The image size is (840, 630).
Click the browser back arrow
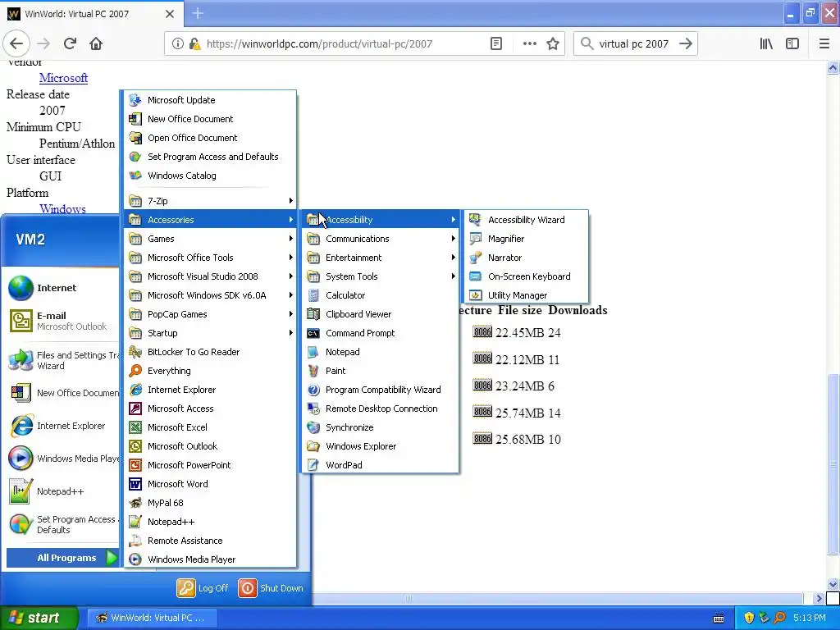point(16,44)
